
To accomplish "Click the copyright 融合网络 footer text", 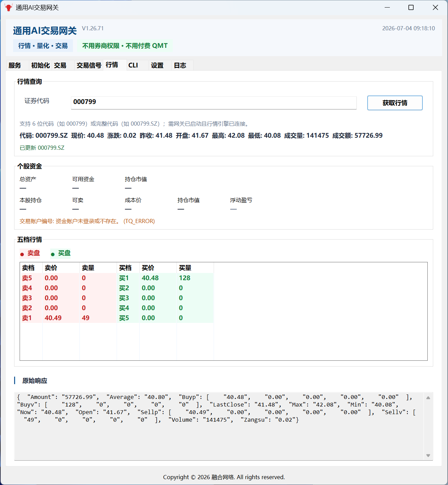I will [224, 477].
